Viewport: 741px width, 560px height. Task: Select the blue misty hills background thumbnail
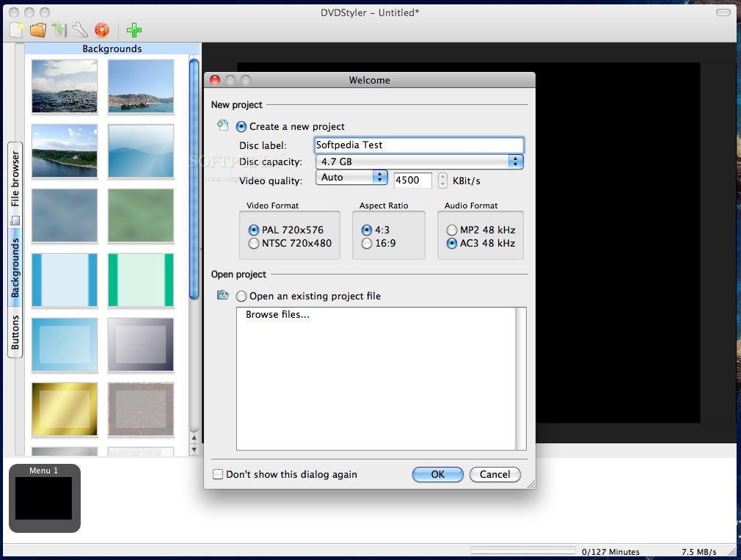click(141, 150)
